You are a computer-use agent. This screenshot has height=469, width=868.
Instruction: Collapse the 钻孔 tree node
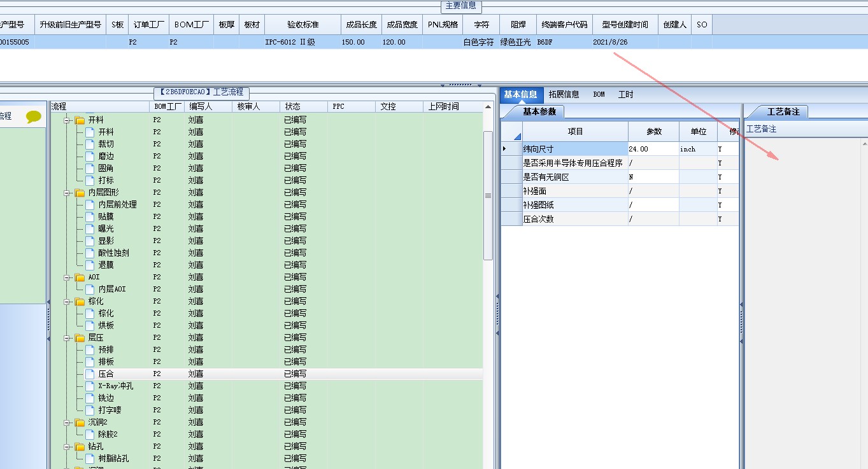click(x=67, y=446)
